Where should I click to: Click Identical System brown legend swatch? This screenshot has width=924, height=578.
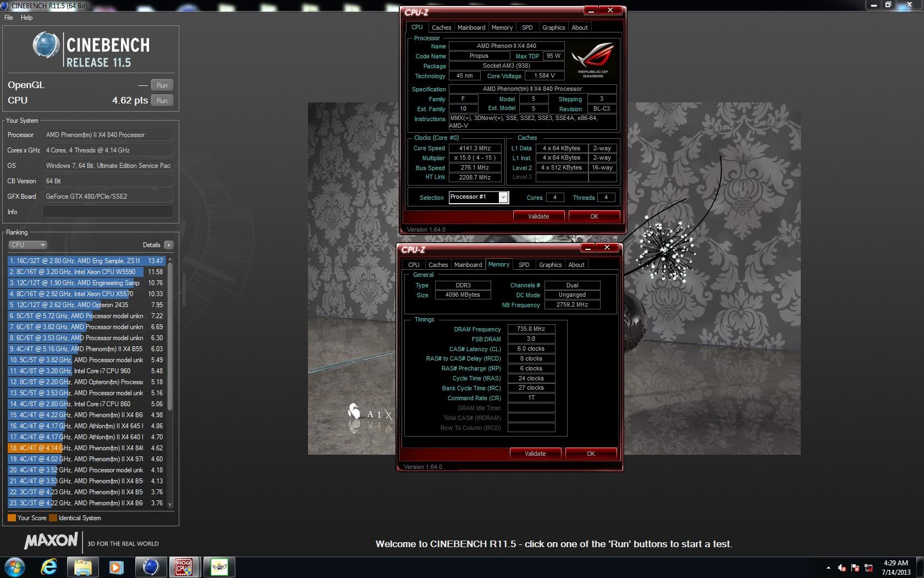(x=53, y=518)
